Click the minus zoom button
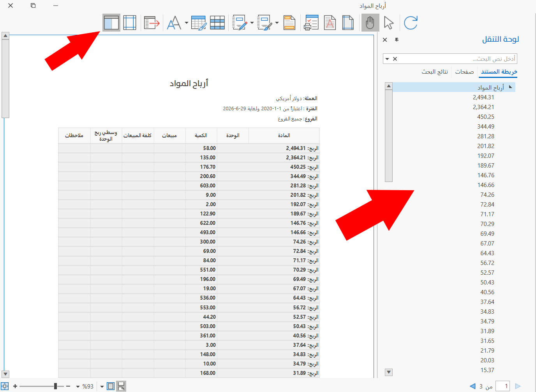Viewport: 536px width, 392px height. [x=68, y=386]
